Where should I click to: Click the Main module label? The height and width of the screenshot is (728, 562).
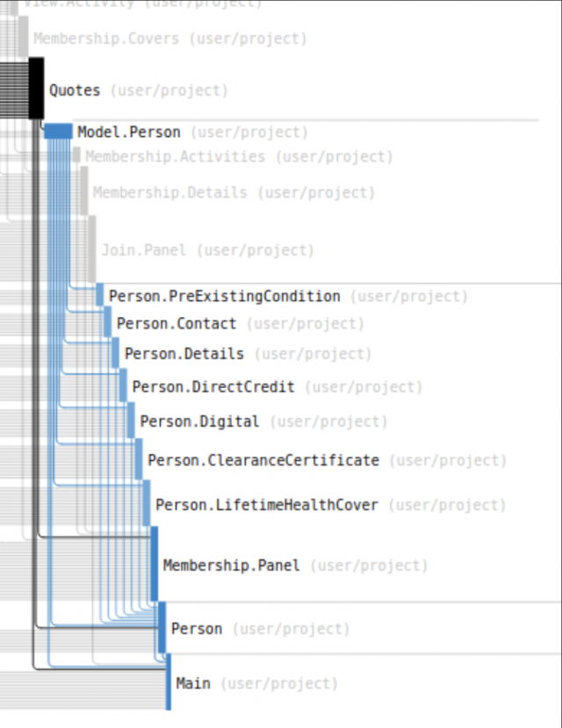[192, 683]
